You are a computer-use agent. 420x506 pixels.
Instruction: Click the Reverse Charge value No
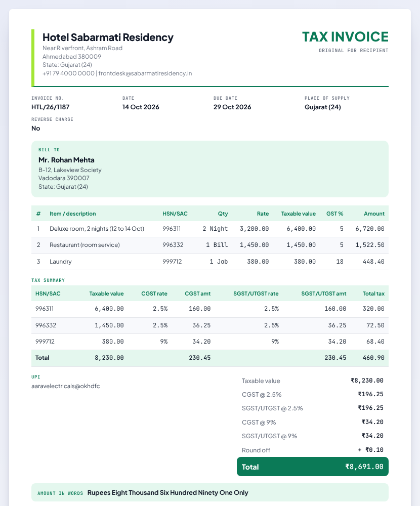click(x=36, y=129)
